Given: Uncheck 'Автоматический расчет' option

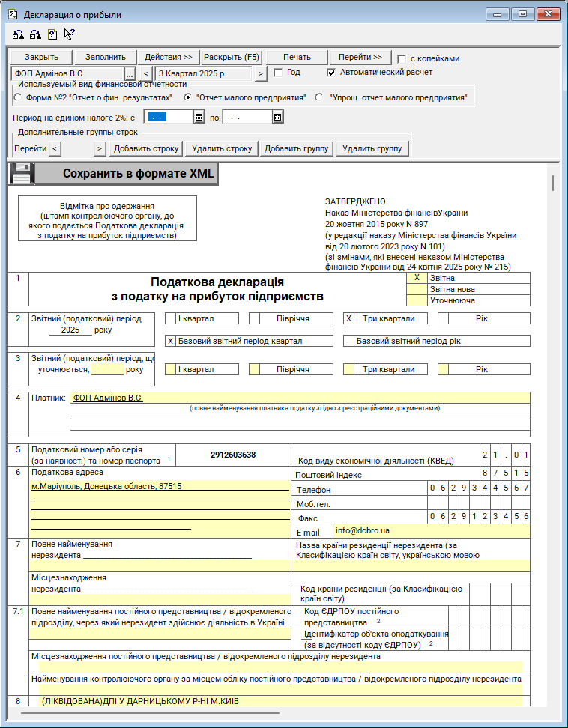Looking at the screenshot, I should pos(332,73).
